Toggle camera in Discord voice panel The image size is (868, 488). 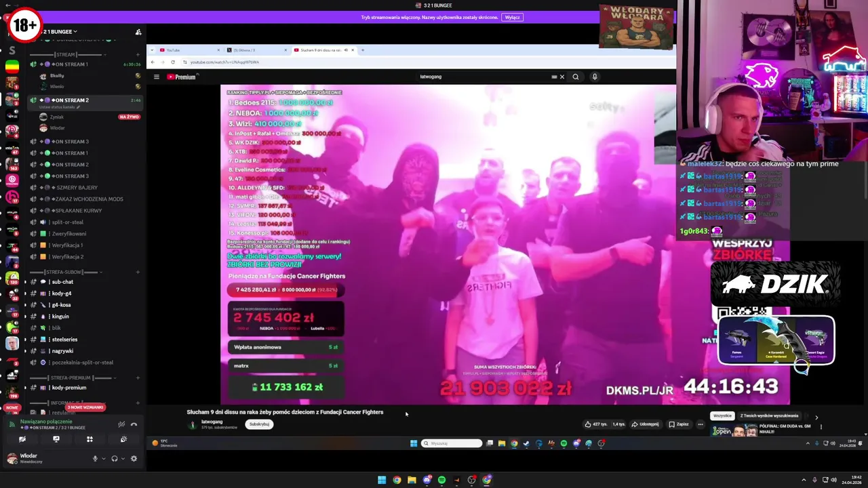click(22, 439)
